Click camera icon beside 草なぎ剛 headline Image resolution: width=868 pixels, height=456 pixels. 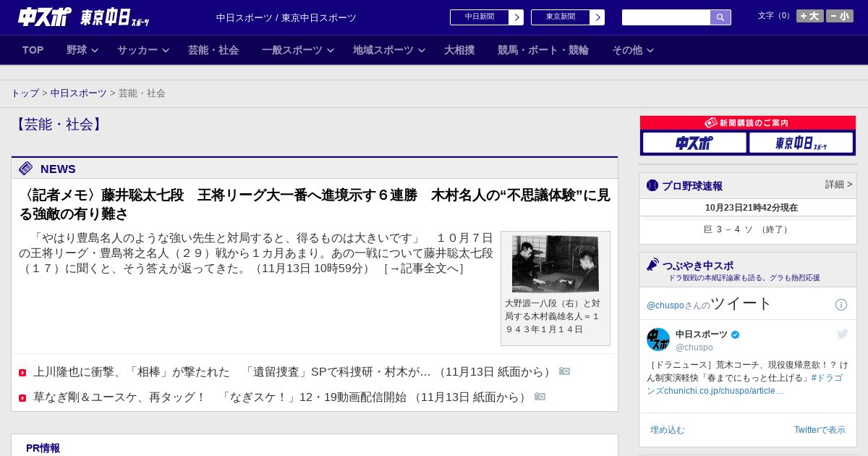point(540,397)
